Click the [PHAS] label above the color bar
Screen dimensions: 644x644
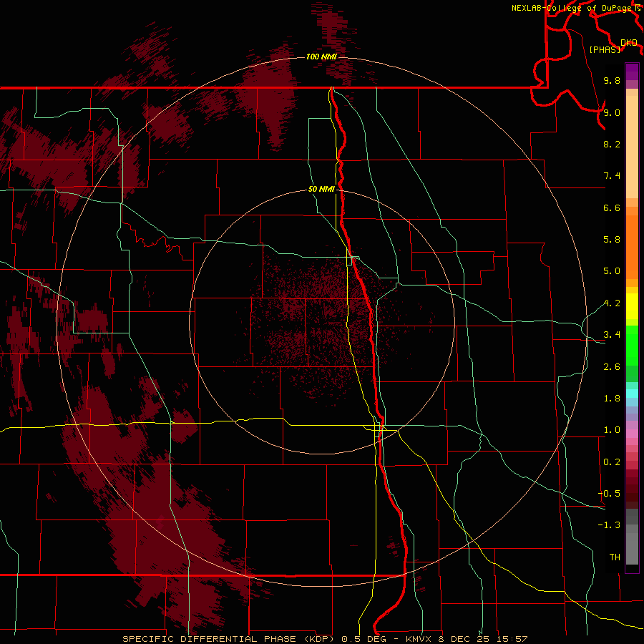coord(605,49)
